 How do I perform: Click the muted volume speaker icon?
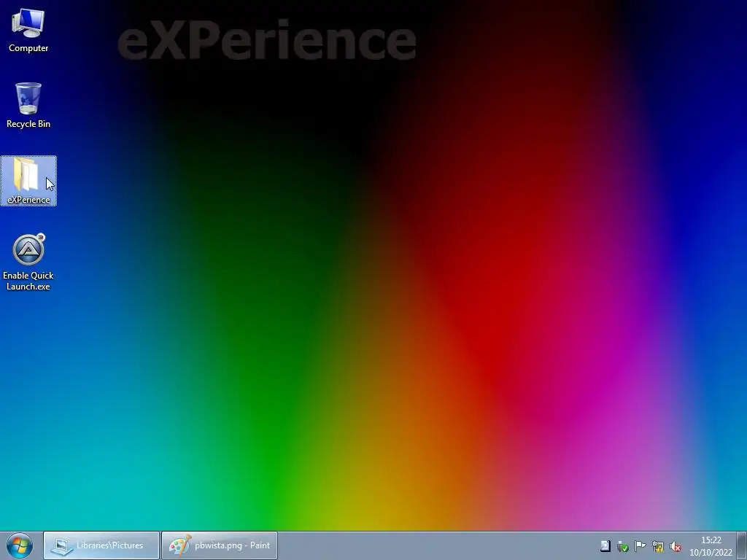coord(676,546)
